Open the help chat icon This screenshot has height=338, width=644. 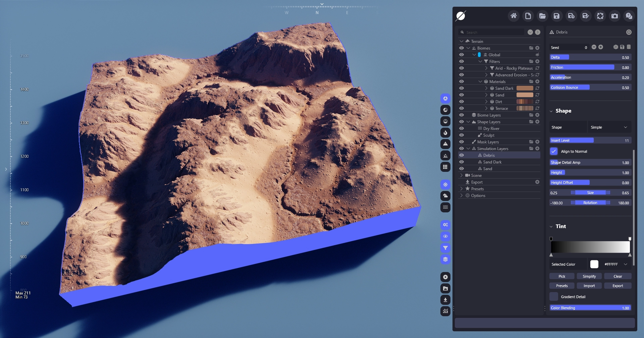[x=629, y=16]
